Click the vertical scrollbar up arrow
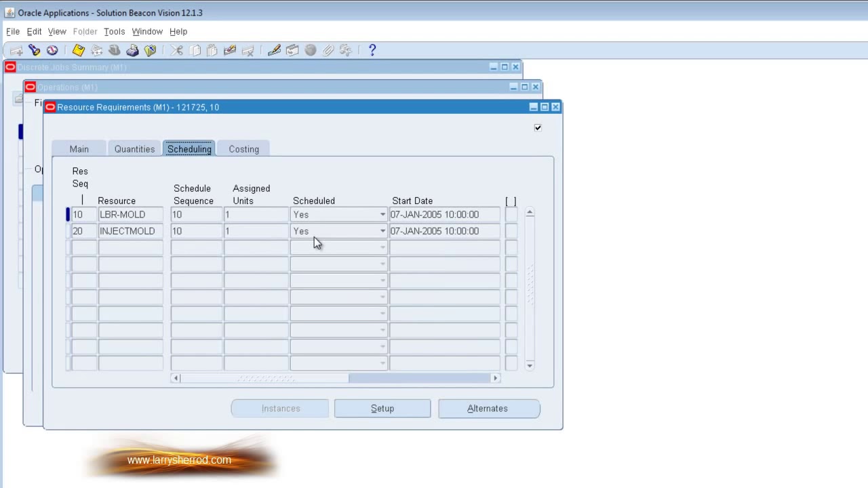868x488 pixels. 530,213
